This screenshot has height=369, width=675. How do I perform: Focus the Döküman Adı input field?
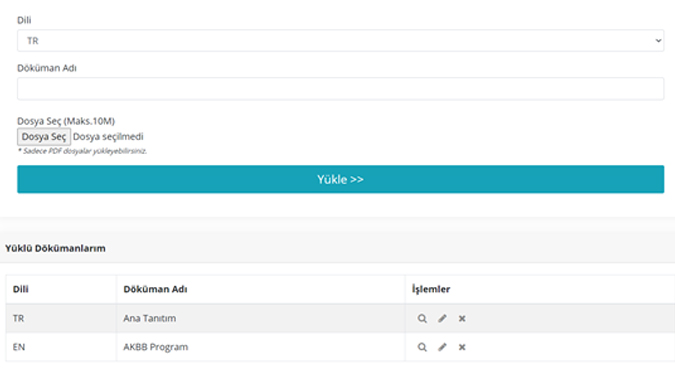click(341, 89)
